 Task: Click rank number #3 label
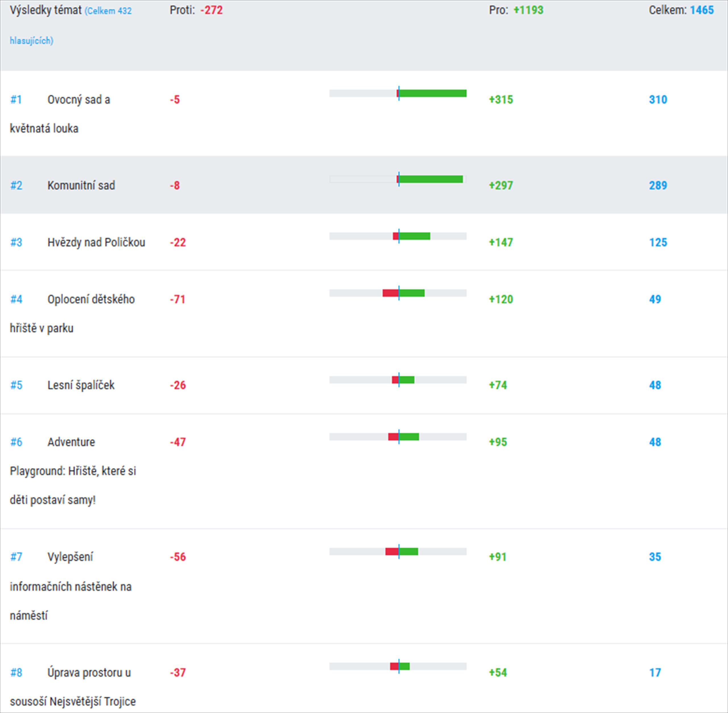point(16,242)
